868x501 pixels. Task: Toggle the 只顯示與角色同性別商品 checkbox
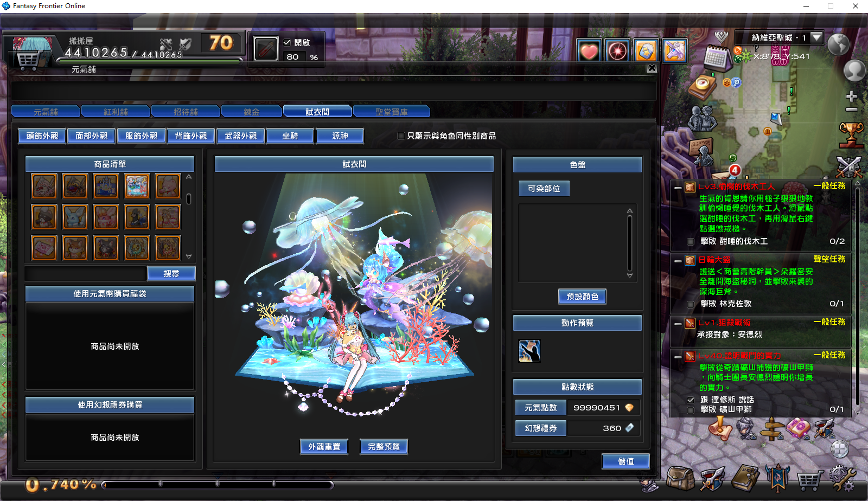coord(401,136)
